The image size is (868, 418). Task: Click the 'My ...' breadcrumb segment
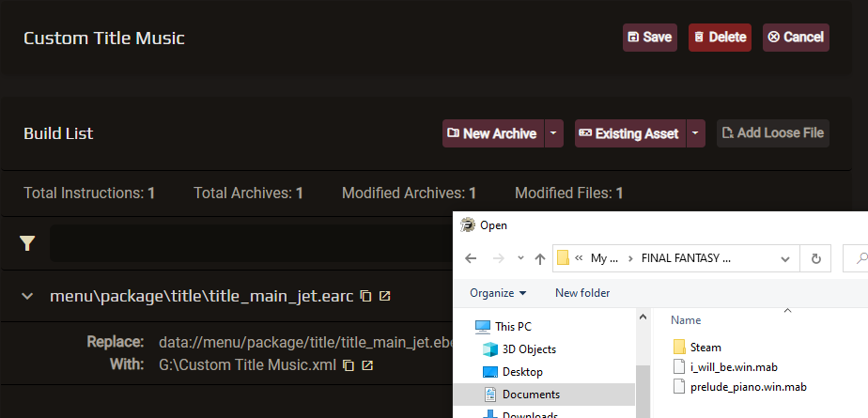(605, 258)
